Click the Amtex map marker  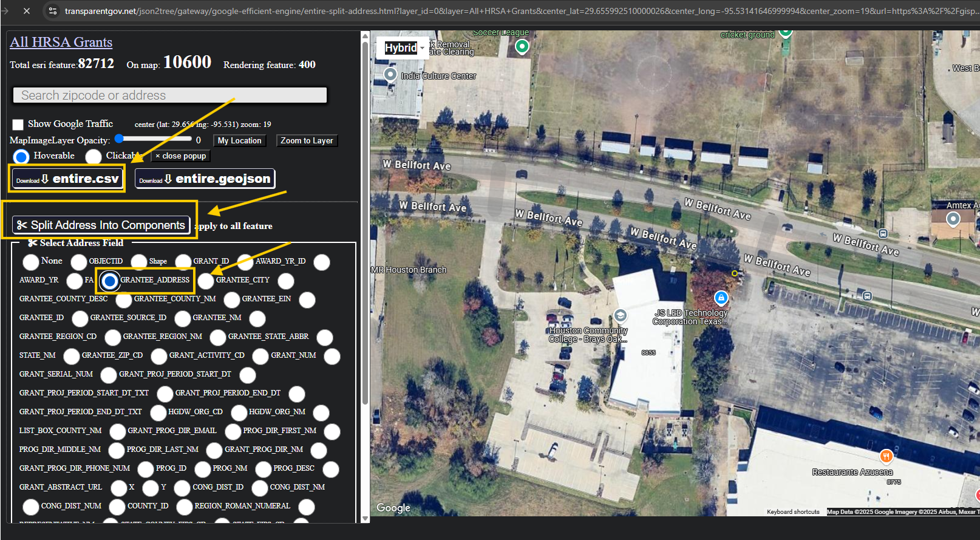click(953, 219)
